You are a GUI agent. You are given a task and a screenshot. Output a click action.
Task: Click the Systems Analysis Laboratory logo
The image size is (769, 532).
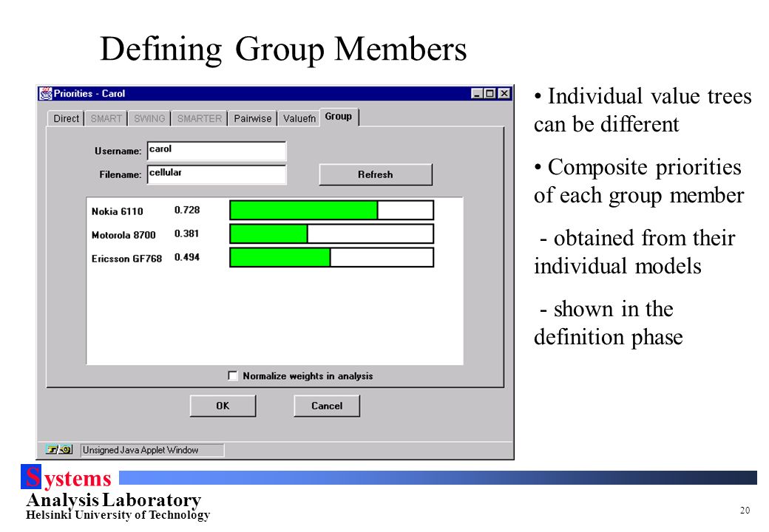116,492
